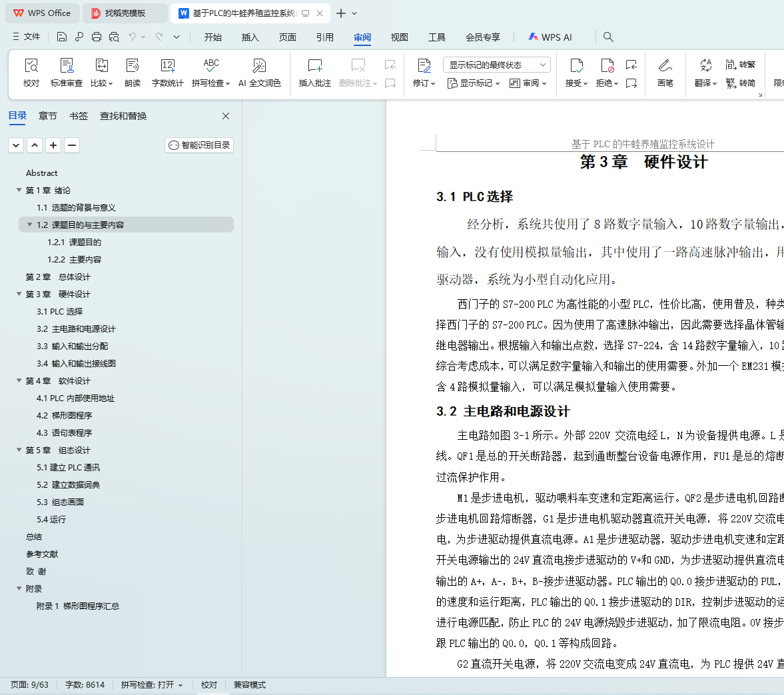Click the search magnifier icon in menu bar
Screen dimensions: 784x695
(x=607, y=37)
